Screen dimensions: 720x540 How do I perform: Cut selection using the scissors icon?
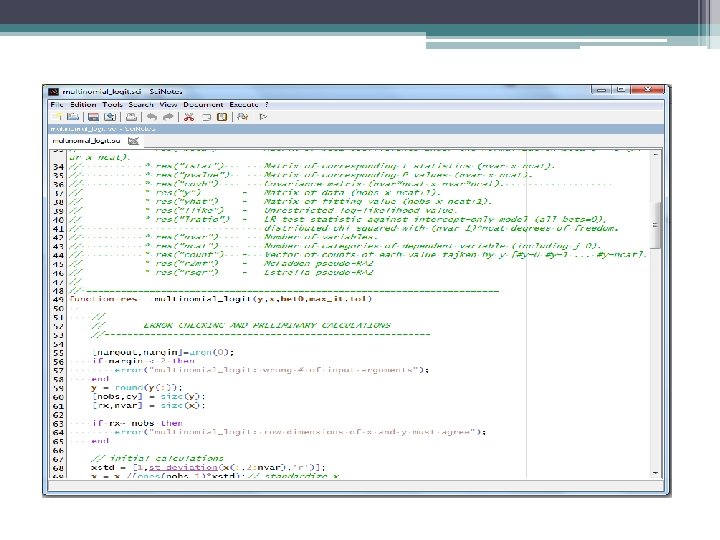(188, 116)
